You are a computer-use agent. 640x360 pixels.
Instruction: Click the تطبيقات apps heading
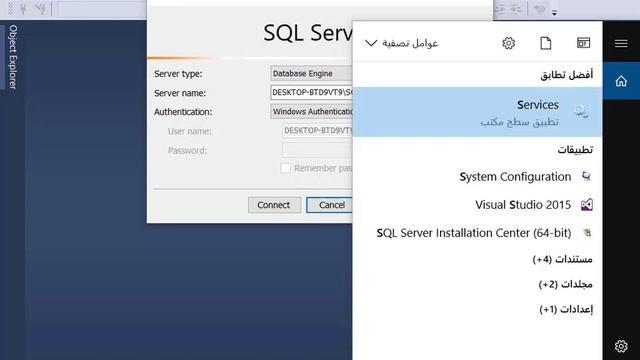point(575,150)
